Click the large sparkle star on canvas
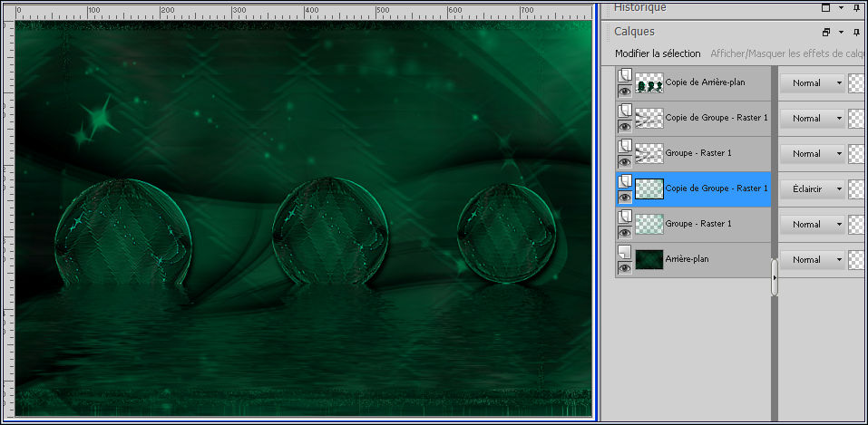The height and width of the screenshot is (425, 868). tap(100, 118)
